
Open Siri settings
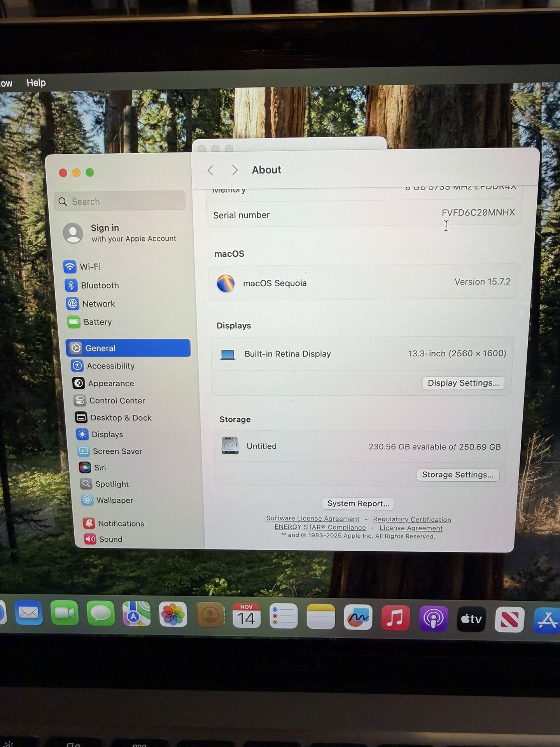tap(93, 467)
